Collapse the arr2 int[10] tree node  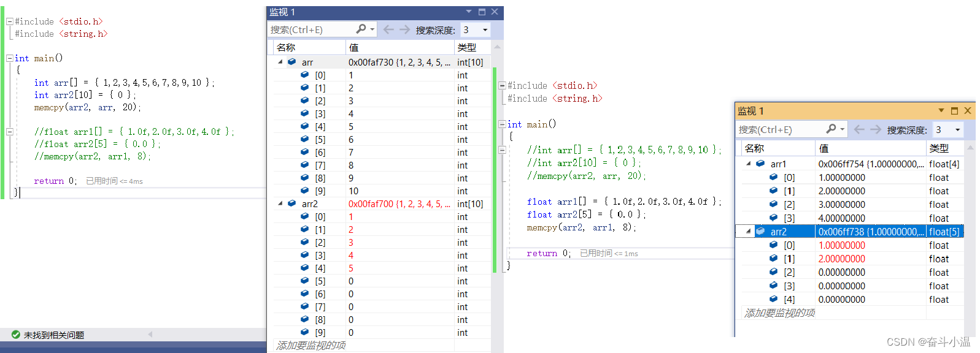[280, 203]
